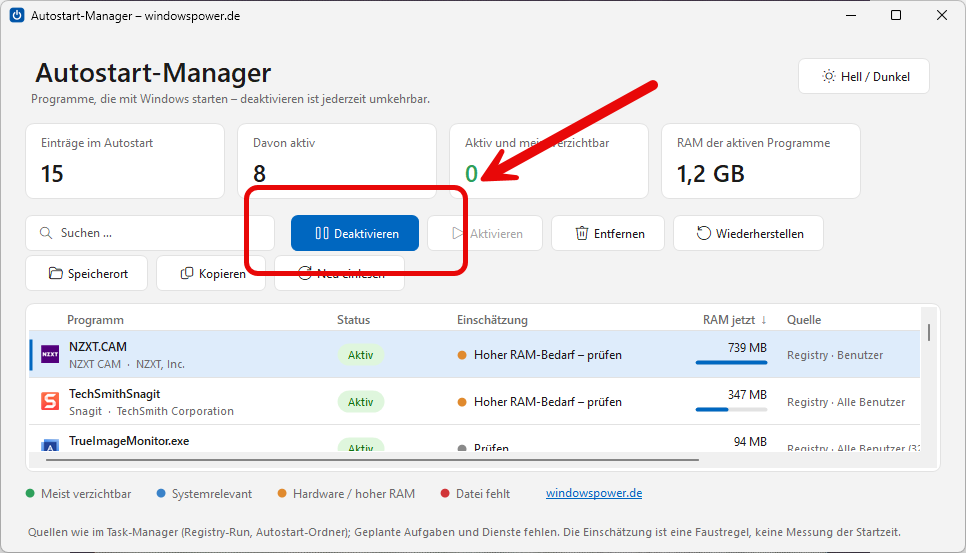Click the copy icon on Kopieren
The width and height of the screenshot is (966, 553).
(187, 273)
